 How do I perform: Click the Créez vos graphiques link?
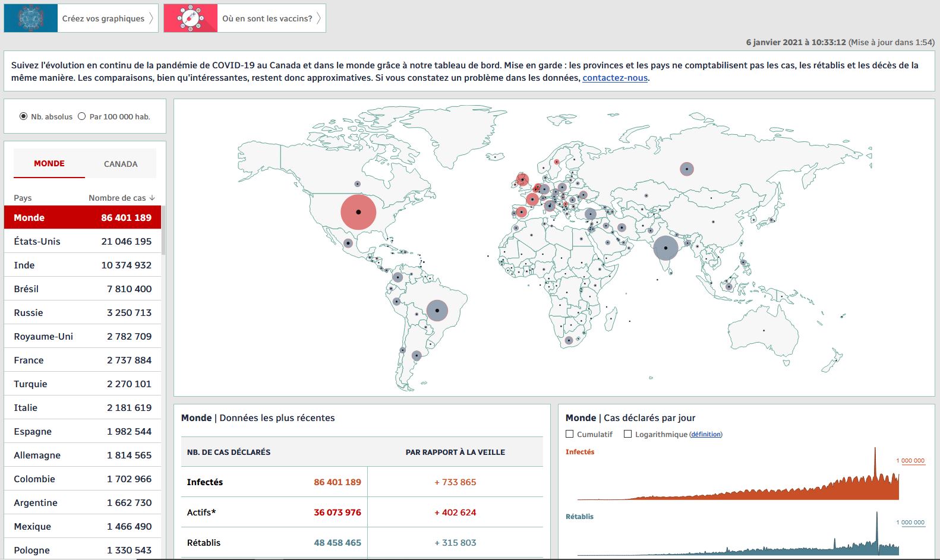103,18
